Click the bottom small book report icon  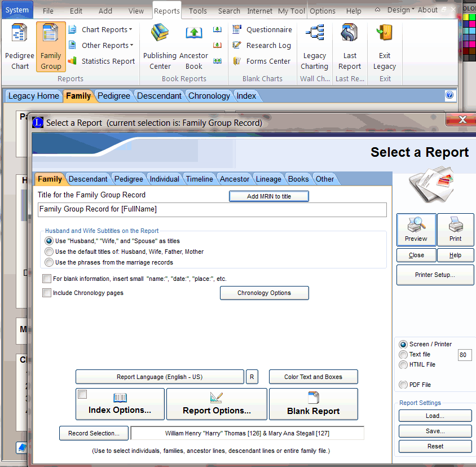[x=217, y=61]
